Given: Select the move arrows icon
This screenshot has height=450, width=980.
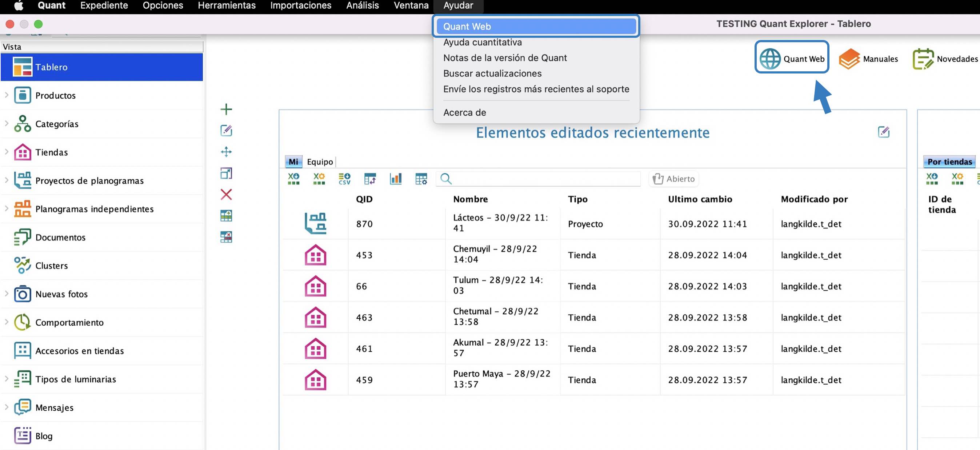Looking at the screenshot, I should [x=226, y=152].
